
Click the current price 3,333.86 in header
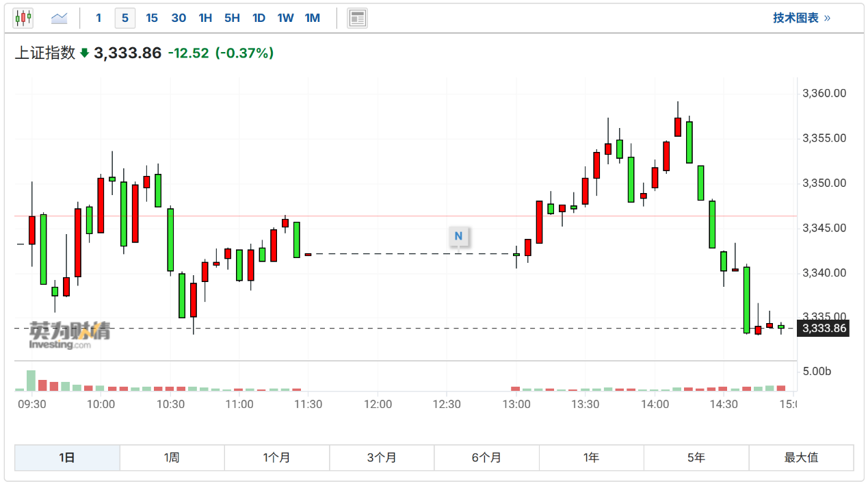click(127, 53)
